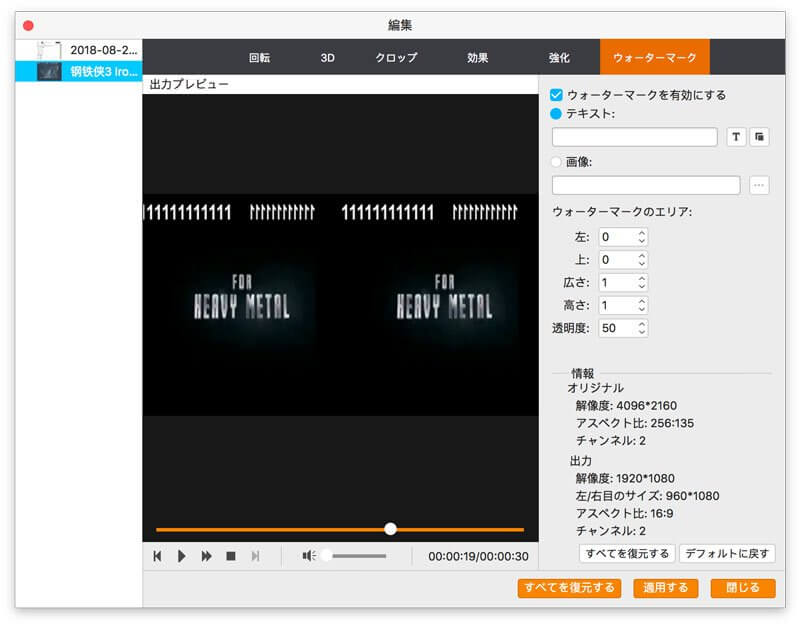This screenshot has width=800, height=626.
Task: Click the ウォーターマークのエリア label
Action: point(622,212)
